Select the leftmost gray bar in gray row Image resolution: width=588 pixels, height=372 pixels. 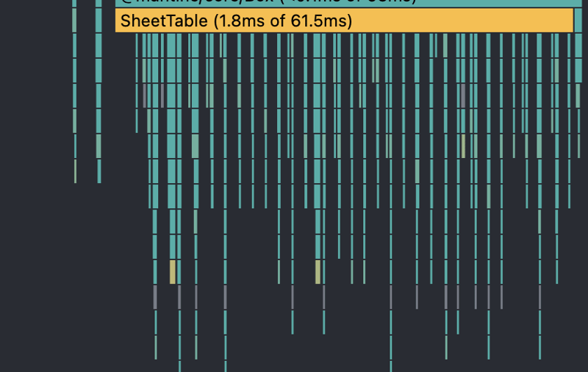155,297
